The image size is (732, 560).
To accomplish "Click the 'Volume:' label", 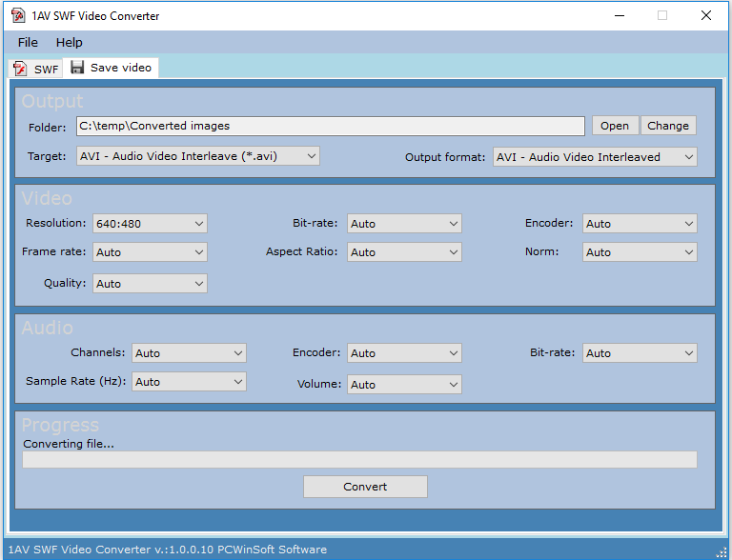I will coord(319,384).
